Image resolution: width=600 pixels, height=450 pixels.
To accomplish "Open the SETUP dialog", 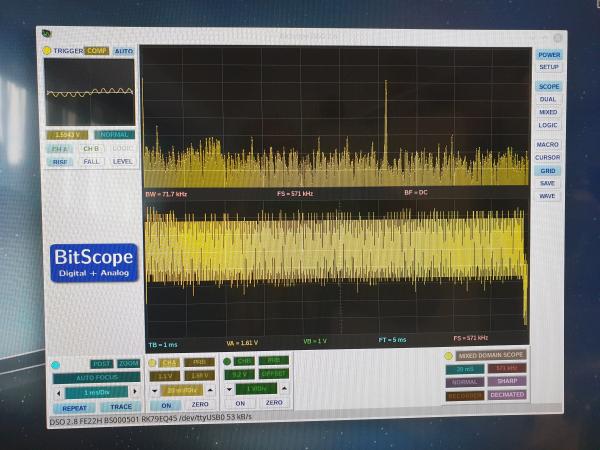I will point(549,67).
